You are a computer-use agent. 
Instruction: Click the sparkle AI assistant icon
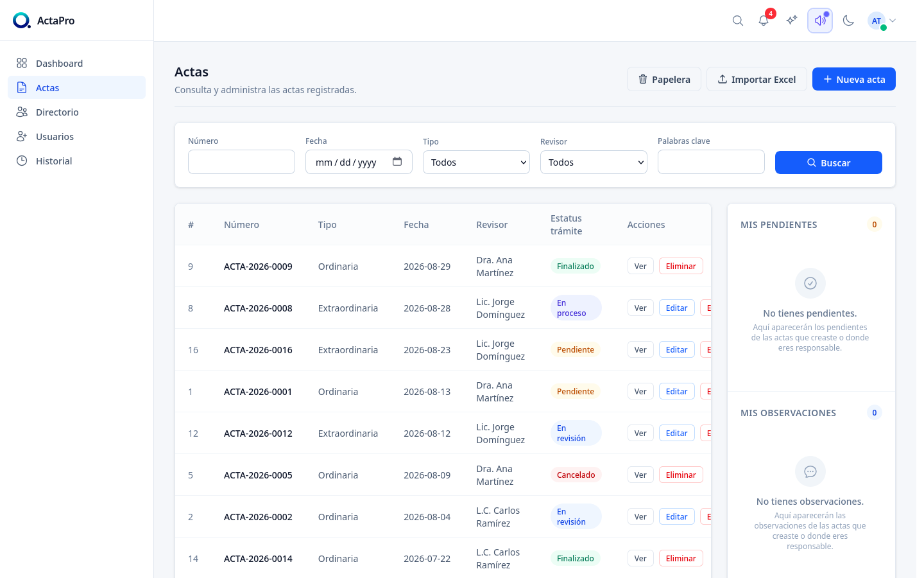[792, 21]
